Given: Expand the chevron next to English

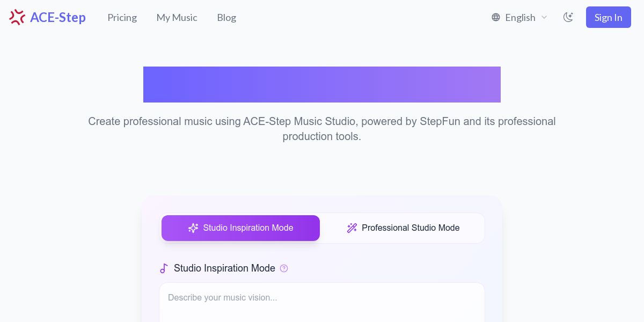Looking at the screenshot, I should [x=544, y=17].
